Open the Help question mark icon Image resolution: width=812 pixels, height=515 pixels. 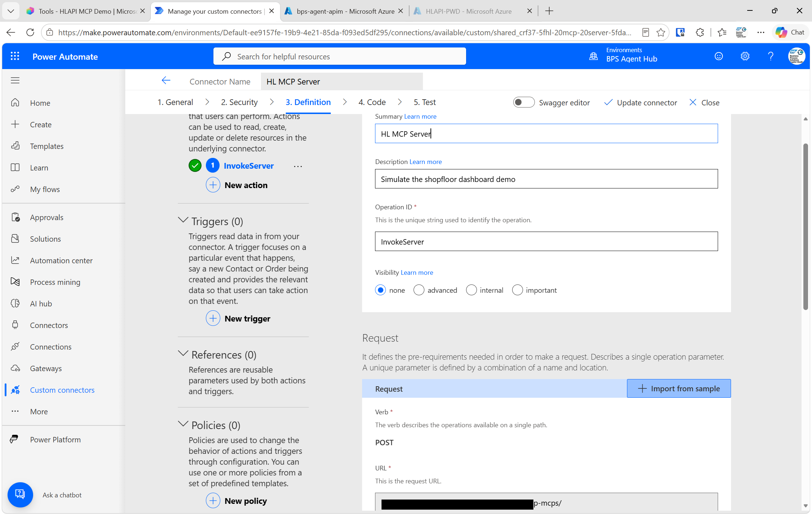(x=770, y=56)
